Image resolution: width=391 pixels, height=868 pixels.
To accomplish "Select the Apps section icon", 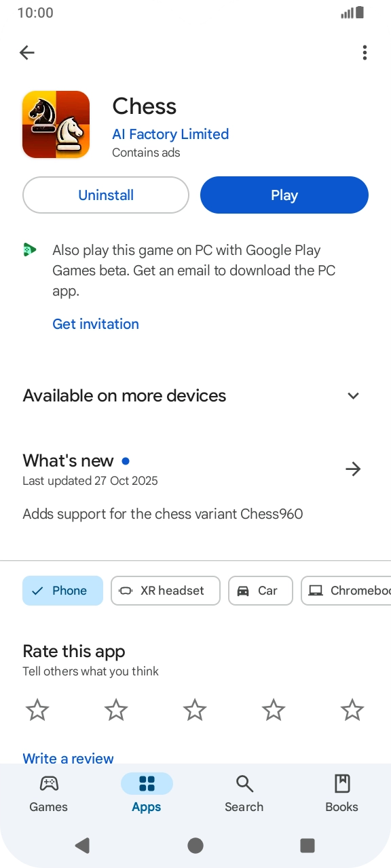I will [147, 785].
